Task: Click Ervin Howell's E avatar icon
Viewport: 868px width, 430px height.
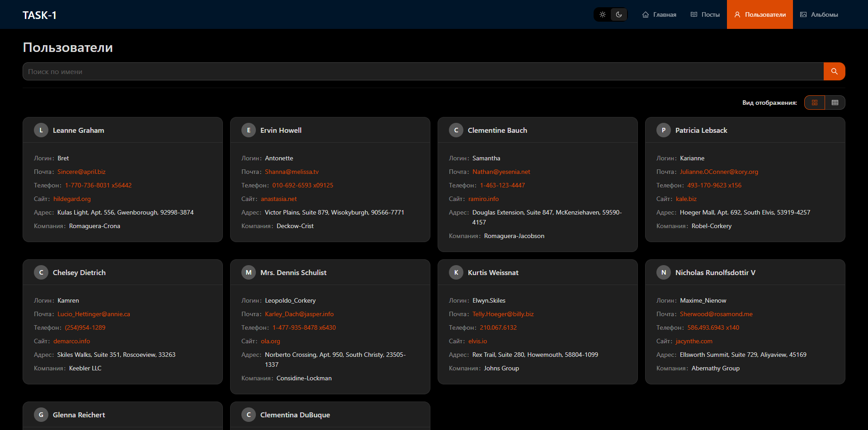Action: click(249, 130)
